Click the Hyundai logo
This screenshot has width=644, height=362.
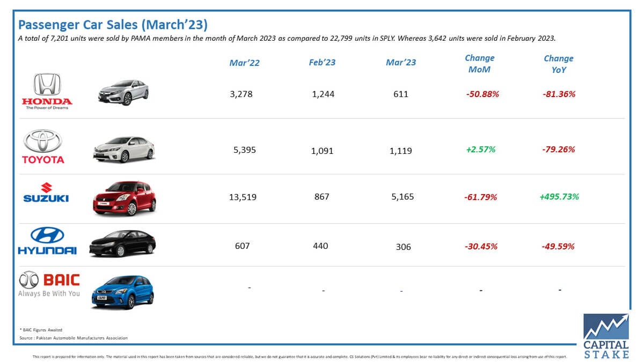click(47, 241)
